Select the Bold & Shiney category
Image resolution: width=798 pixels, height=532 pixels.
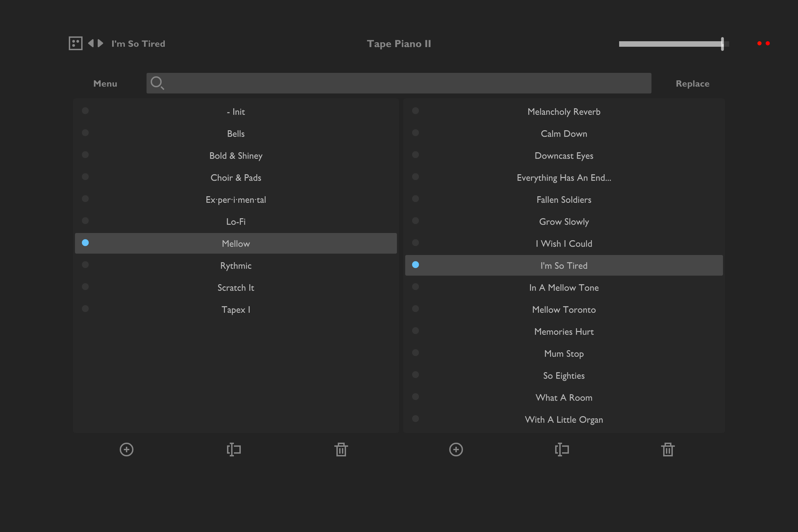(x=236, y=155)
